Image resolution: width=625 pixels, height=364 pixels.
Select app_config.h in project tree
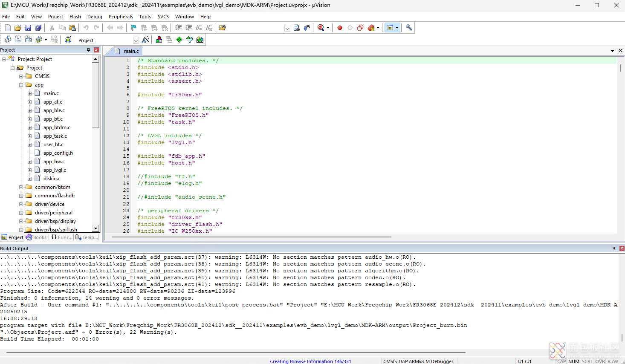pyautogui.click(x=58, y=153)
